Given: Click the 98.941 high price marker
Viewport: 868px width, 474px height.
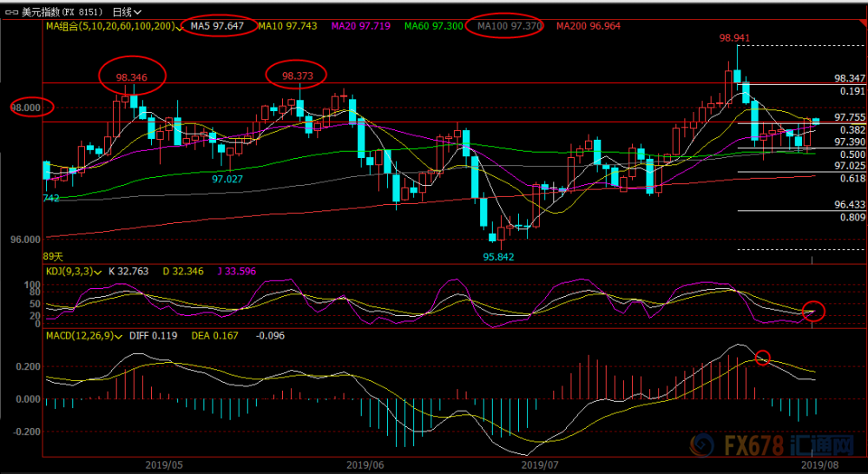Looking at the screenshot, I should click(x=736, y=39).
